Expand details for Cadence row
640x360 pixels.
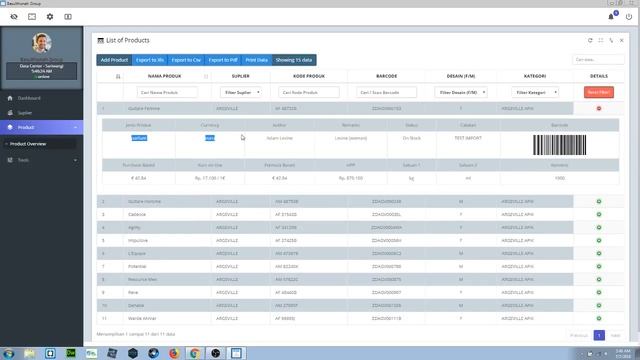click(599, 215)
